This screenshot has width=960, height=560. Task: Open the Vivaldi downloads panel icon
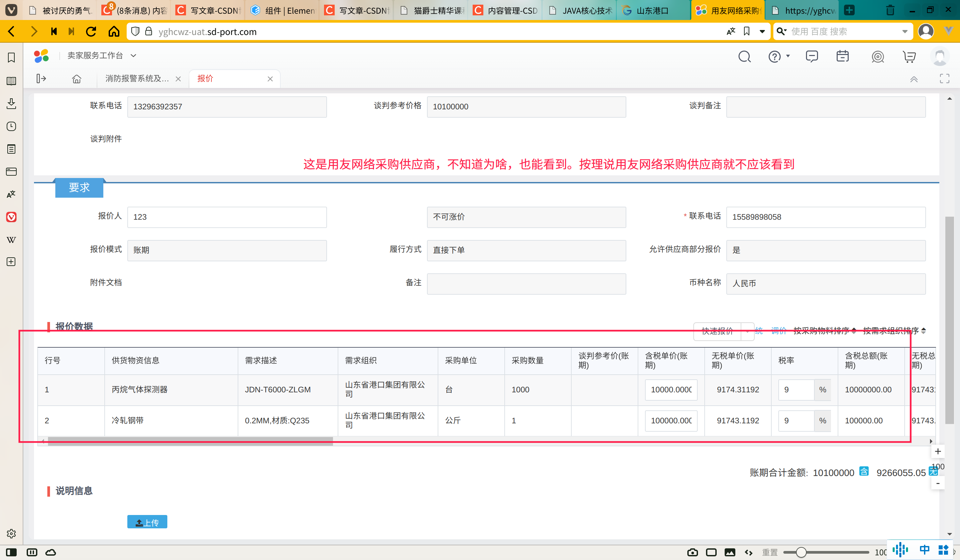pyautogui.click(x=11, y=103)
